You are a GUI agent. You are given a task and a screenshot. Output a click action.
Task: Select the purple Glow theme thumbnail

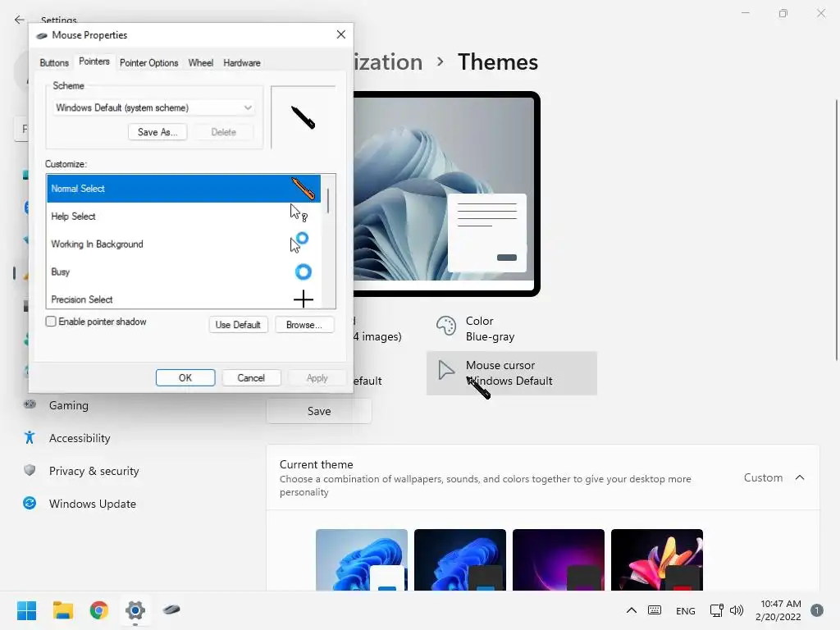pyautogui.click(x=558, y=559)
